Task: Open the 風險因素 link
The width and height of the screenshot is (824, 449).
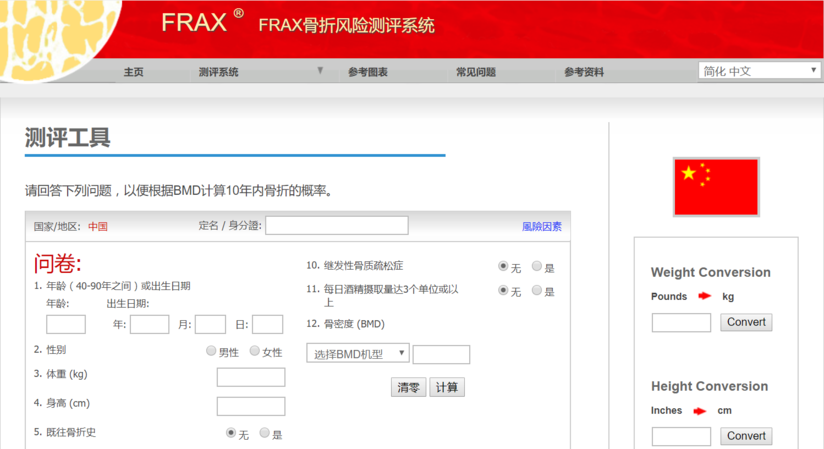Action: (x=541, y=227)
